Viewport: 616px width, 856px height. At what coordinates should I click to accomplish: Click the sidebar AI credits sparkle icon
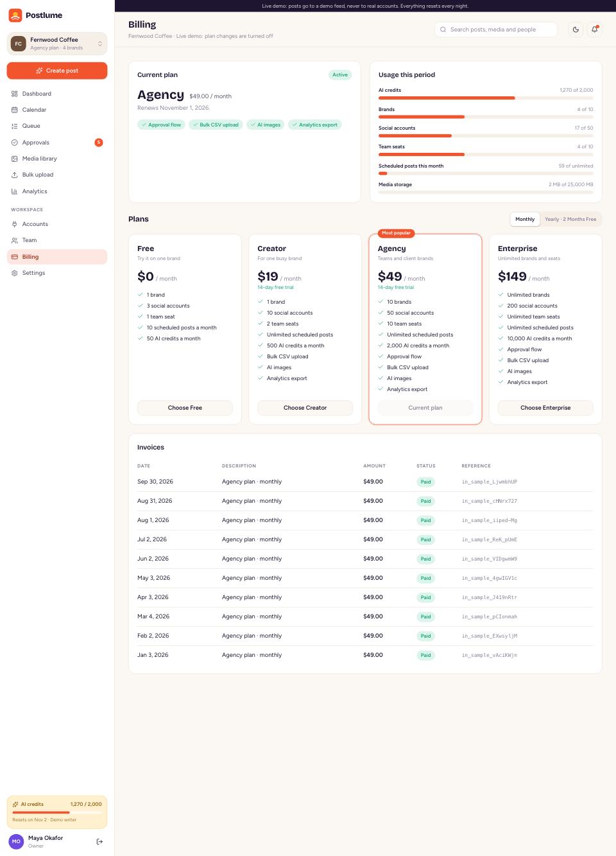point(15,804)
